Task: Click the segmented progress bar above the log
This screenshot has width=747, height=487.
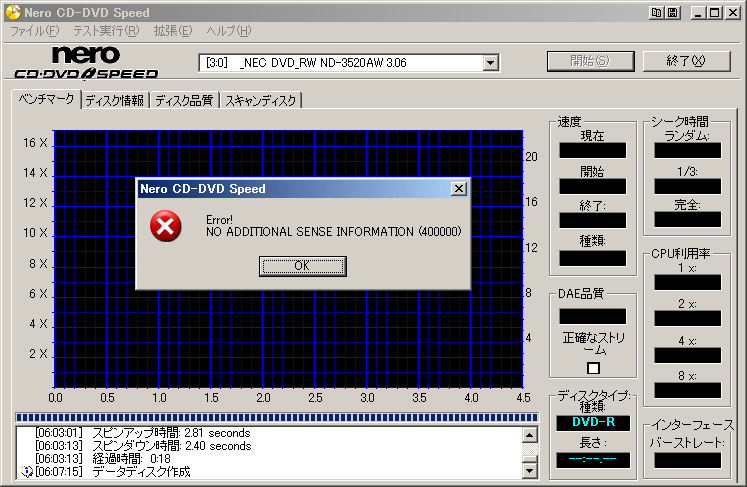Action: tap(278, 417)
